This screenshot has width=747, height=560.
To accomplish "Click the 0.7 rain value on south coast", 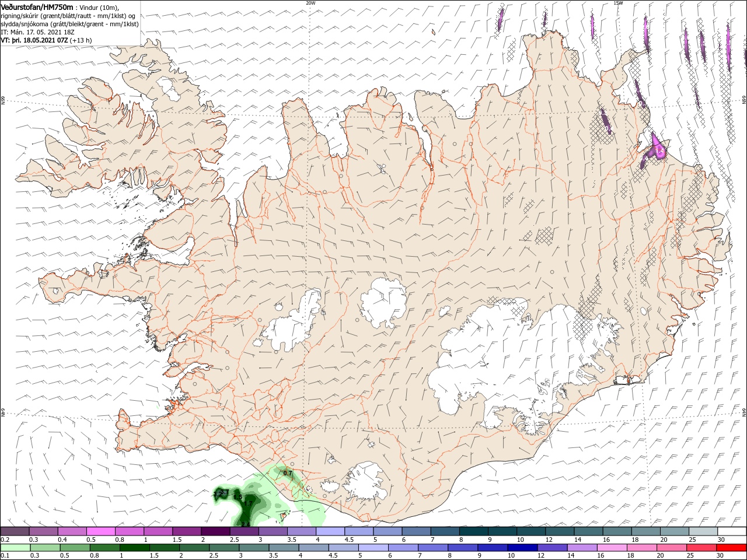I will point(288,473).
